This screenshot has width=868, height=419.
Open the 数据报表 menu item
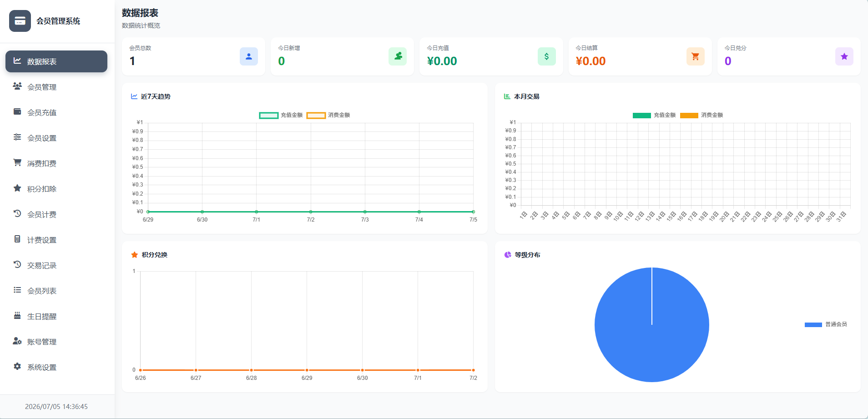[56, 61]
